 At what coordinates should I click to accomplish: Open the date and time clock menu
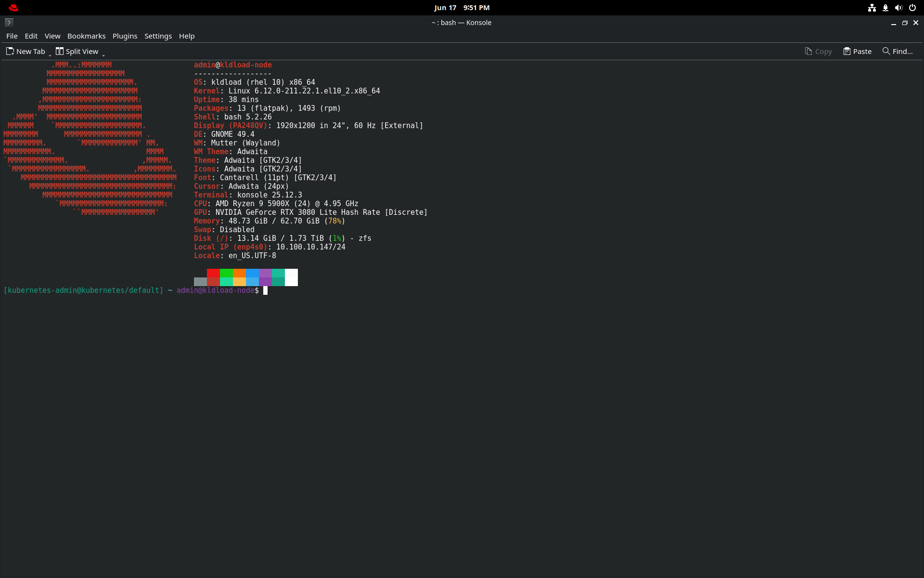click(462, 8)
